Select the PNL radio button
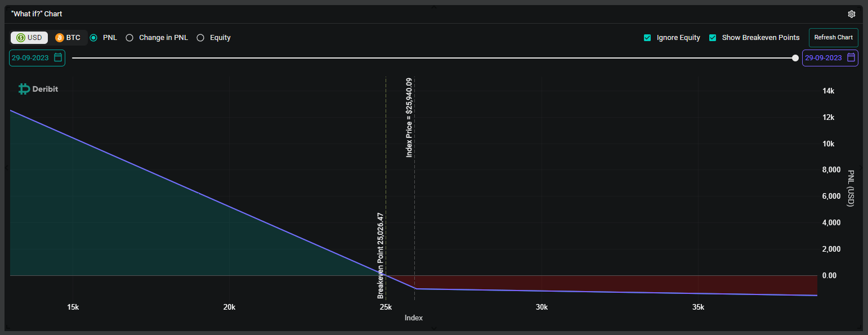 pyautogui.click(x=93, y=38)
